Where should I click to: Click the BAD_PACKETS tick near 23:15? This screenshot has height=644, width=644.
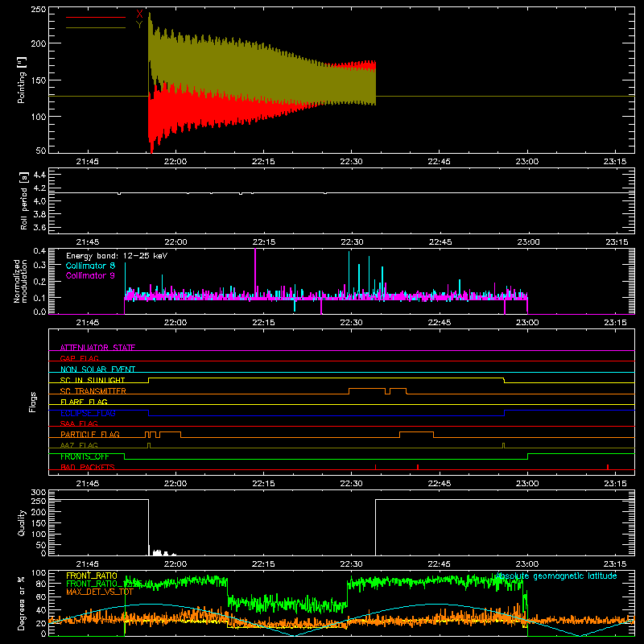pos(608,467)
